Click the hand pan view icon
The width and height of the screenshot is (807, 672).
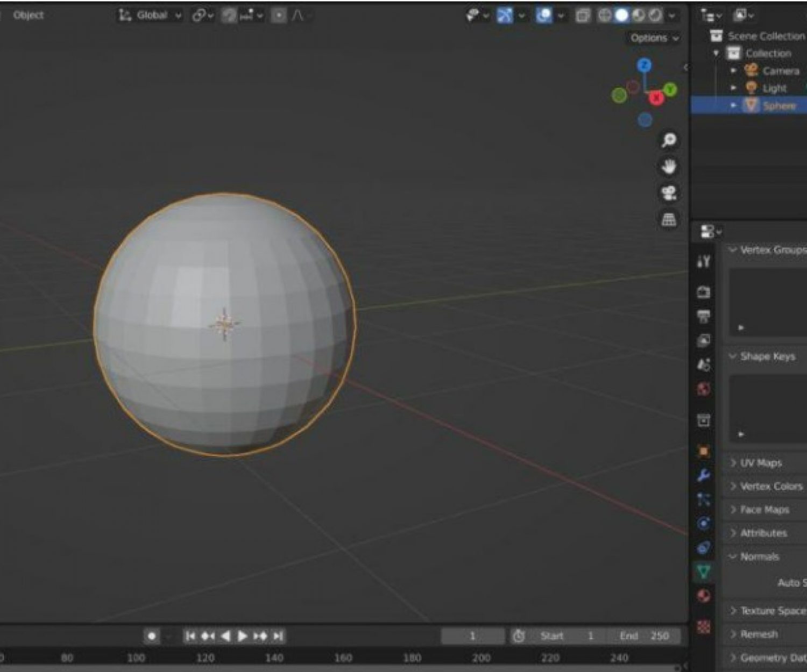coord(669,167)
